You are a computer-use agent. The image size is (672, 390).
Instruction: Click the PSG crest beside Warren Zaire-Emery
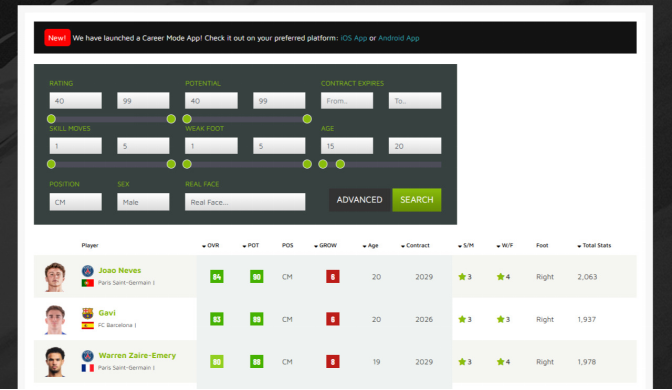pyautogui.click(x=87, y=356)
